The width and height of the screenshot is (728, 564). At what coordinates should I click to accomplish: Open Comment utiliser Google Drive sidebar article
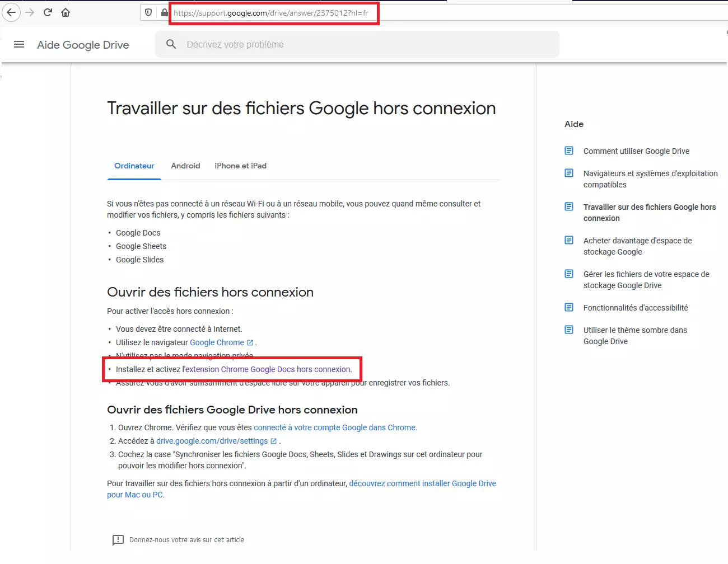636,151
